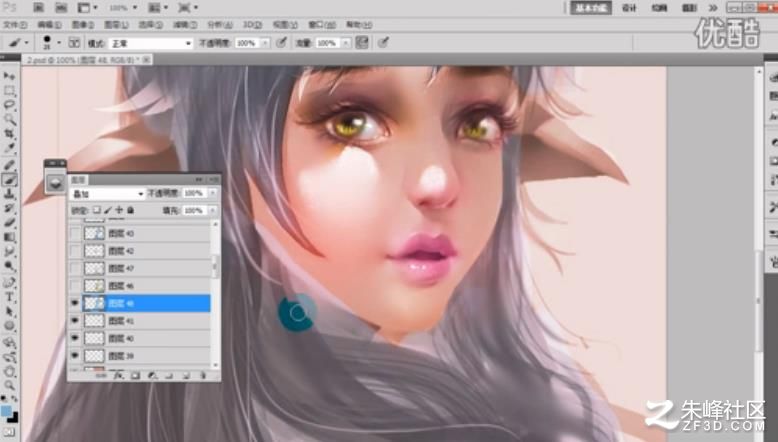
Task: Select the Zoom tool in toolbox
Action: pos(9,385)
